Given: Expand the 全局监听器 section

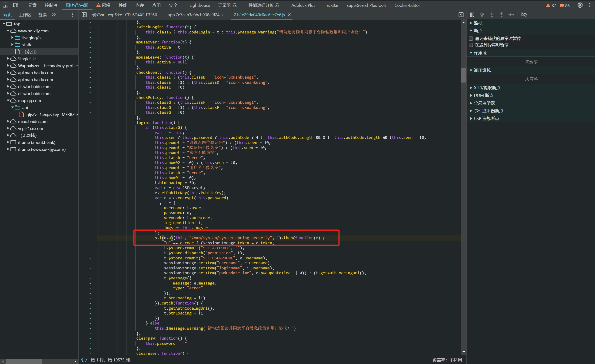Looking at the screenshot, I should point(471,103).
